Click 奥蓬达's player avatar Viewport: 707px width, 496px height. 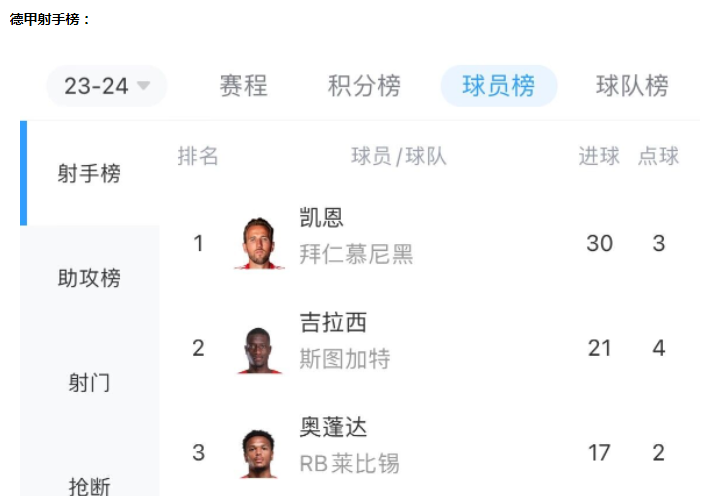point(258,454)
